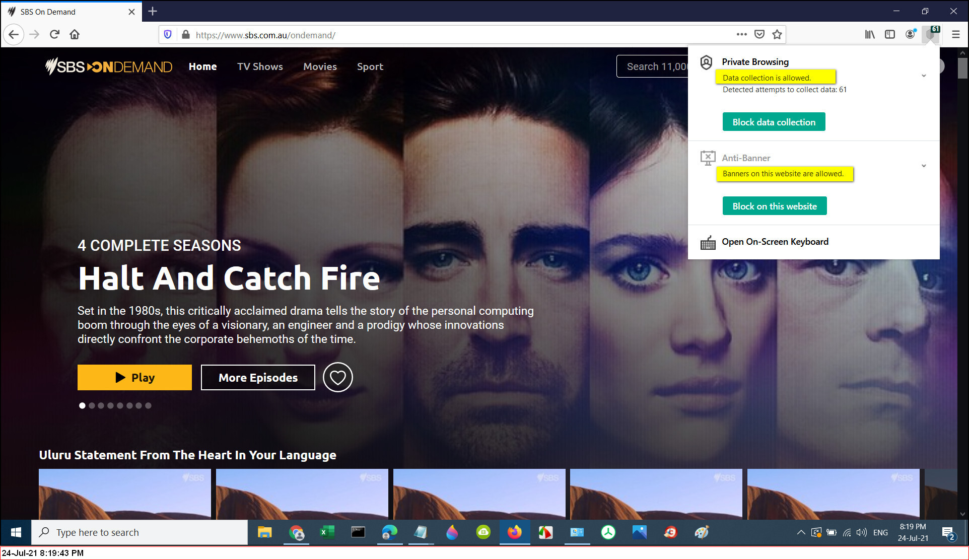
Task: Open the Home navigation item
Action: tap(202, 66)
